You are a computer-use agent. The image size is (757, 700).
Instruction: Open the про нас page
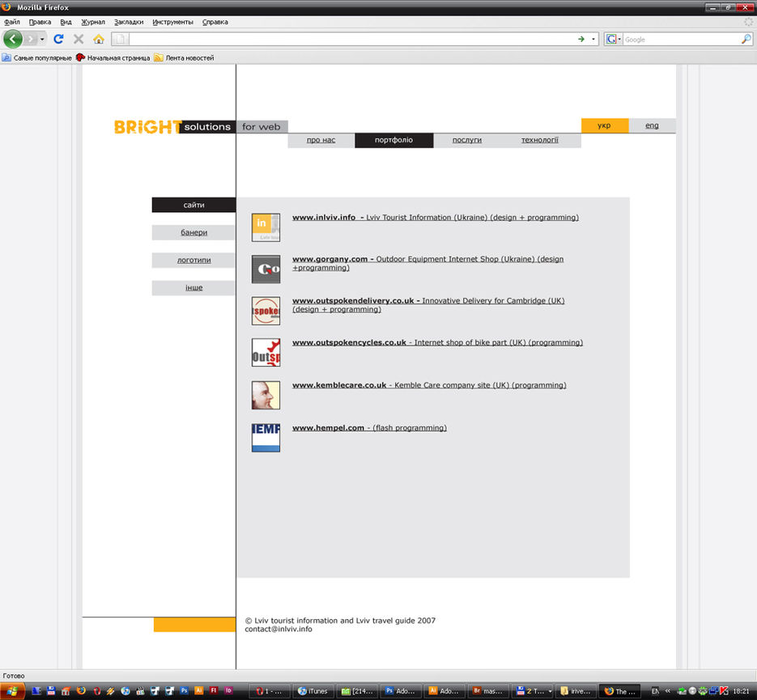[x=321, y=140]
